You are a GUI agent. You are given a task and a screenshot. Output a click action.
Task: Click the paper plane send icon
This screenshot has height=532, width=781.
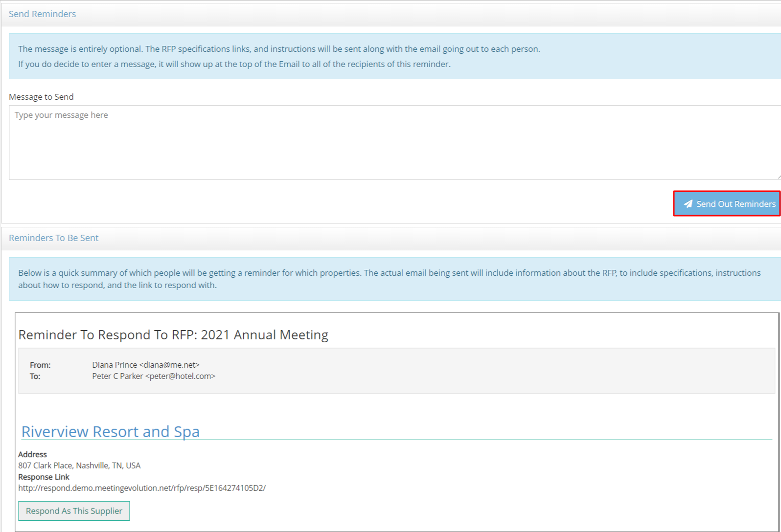(x=688, y=204)
